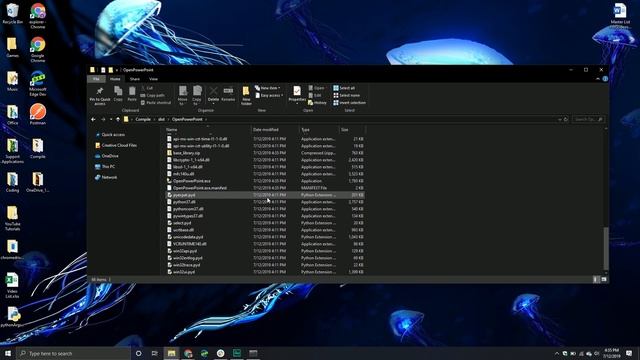
Task: Click the Copy to icon
Action: 197,95
